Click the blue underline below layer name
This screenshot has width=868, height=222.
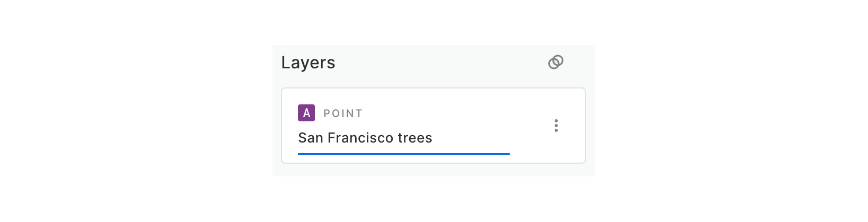point(403,154)
